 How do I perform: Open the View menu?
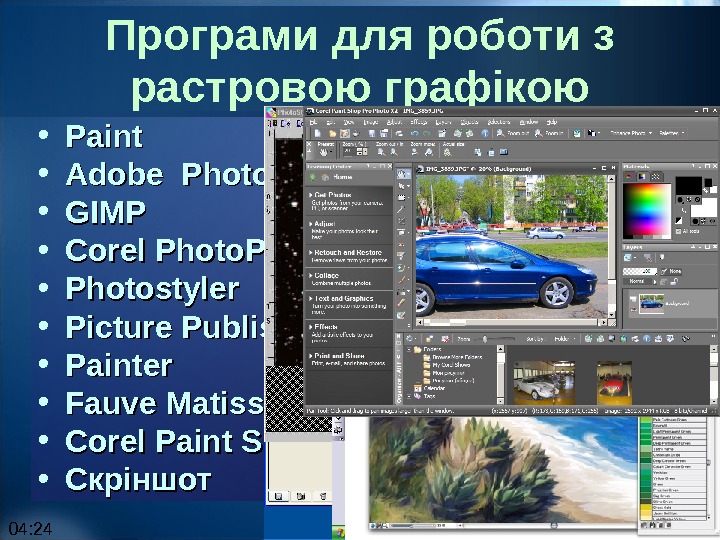coord(349,122)
